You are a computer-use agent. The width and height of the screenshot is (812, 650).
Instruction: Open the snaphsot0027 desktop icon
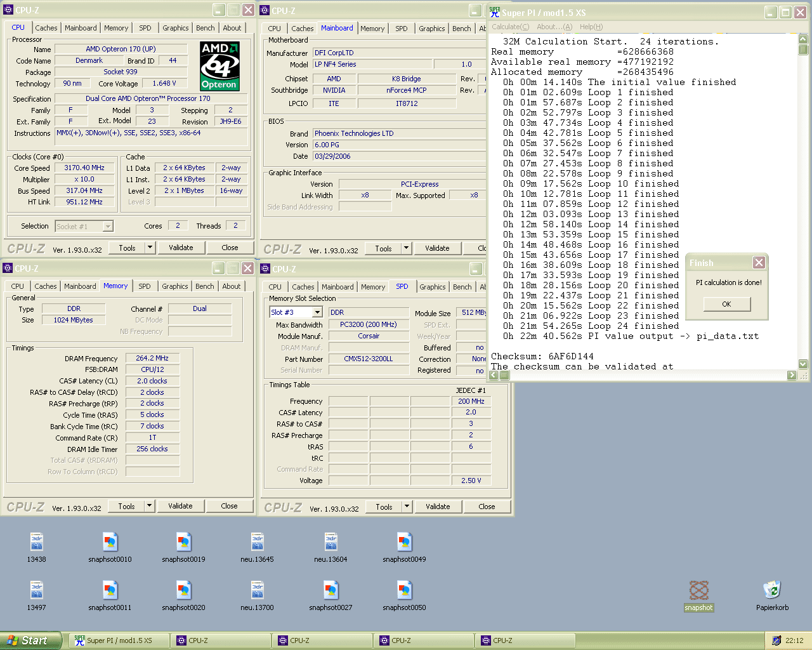[331, 591]
